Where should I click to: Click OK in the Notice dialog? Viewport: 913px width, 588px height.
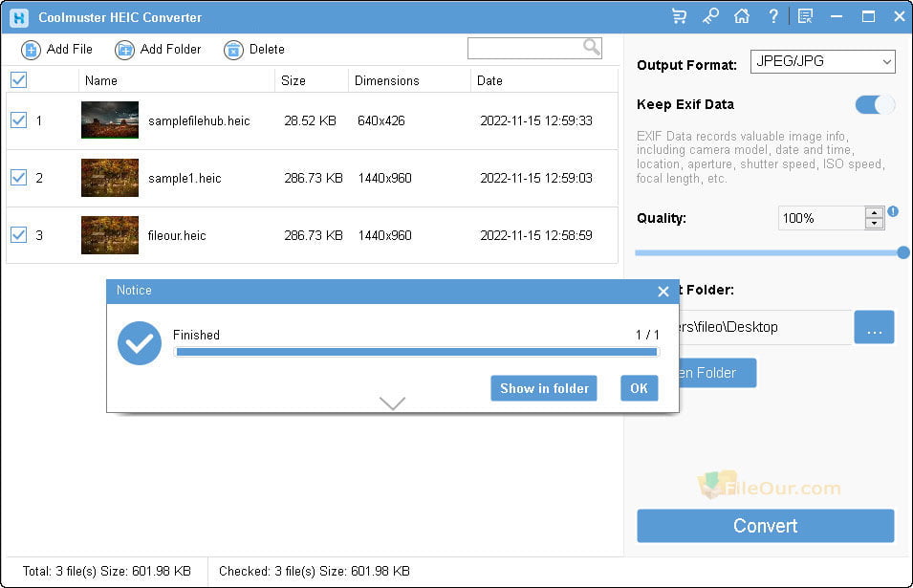click(x=639, y=388)
